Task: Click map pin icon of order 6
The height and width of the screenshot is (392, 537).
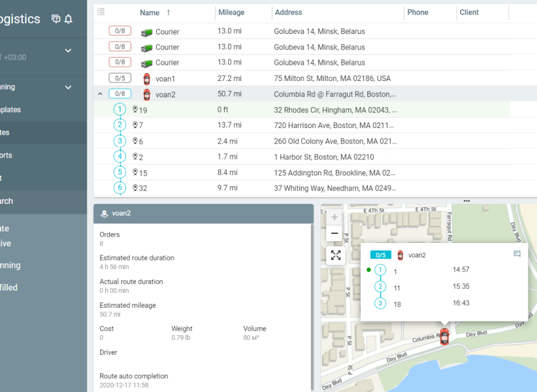Action: click(135, 140)
